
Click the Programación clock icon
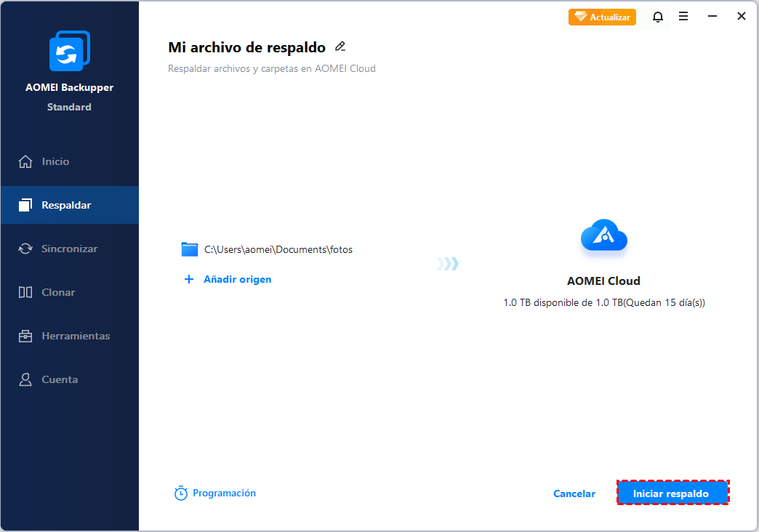[x=180, y=493]
